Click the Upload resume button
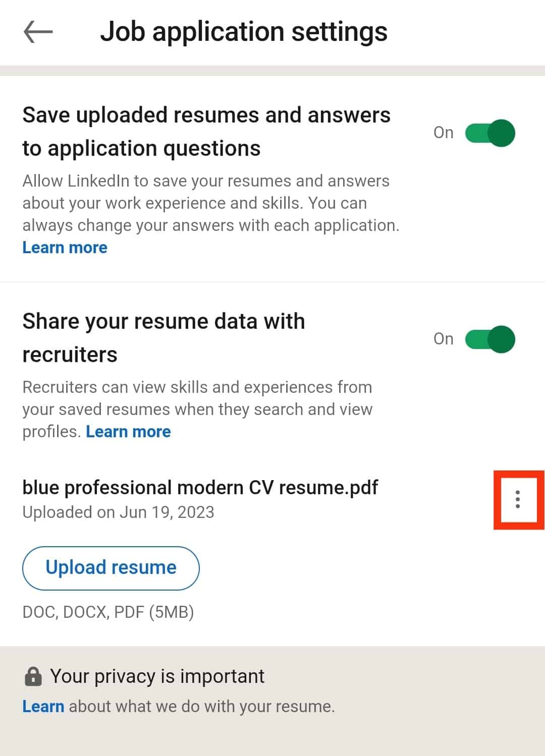This screenshot has width=545, height=756. 111,568
